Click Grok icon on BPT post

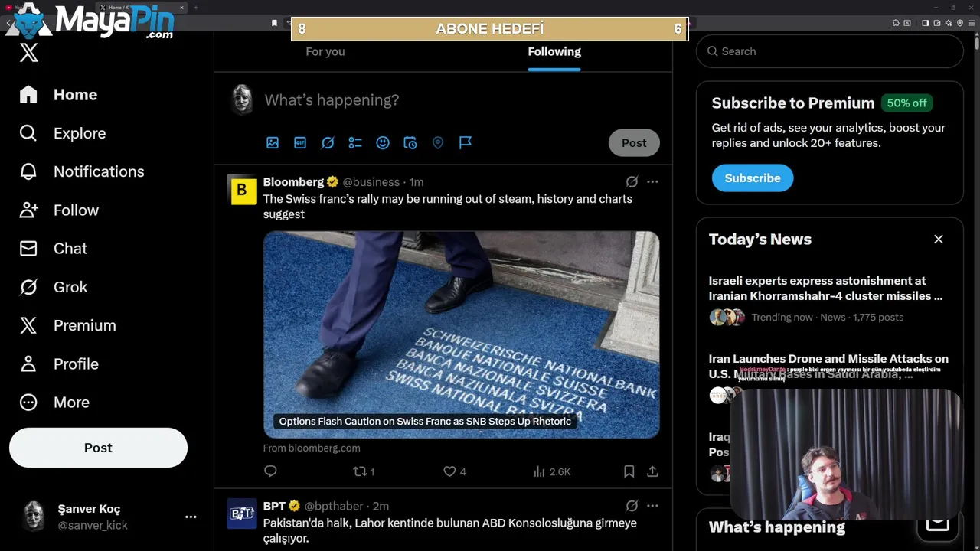[x=632, y=506]
